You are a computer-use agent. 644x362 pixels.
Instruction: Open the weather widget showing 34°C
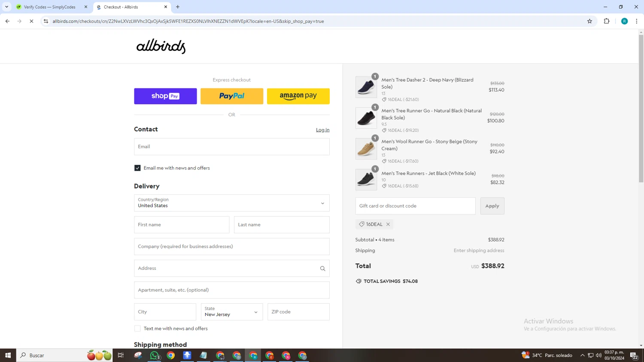(x=547, y=355)
